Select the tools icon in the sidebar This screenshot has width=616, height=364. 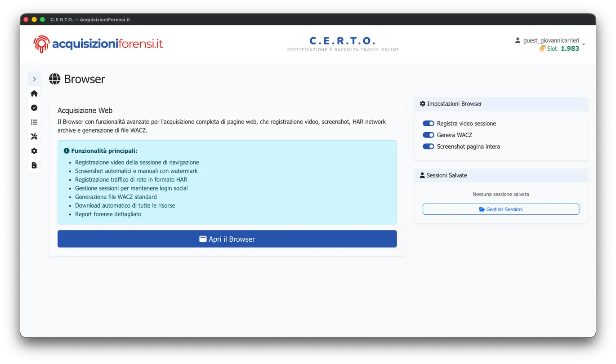34,136
